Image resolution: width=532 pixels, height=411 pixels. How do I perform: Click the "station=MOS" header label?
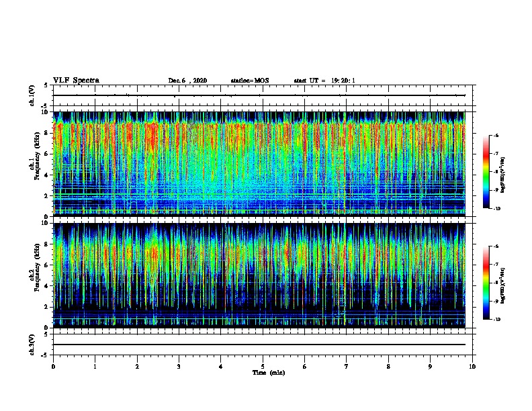[x=250, y=81]
